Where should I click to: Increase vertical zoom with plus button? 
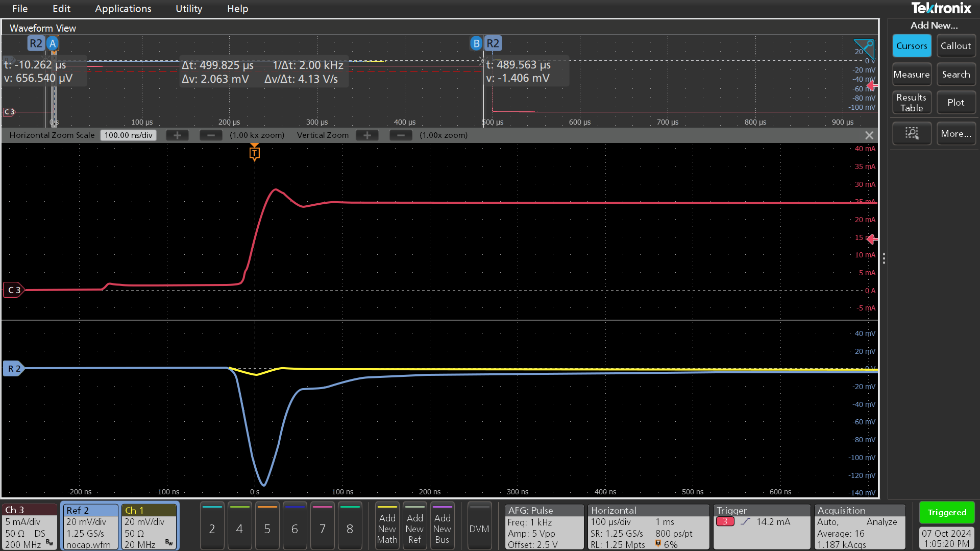click(367, 135)
